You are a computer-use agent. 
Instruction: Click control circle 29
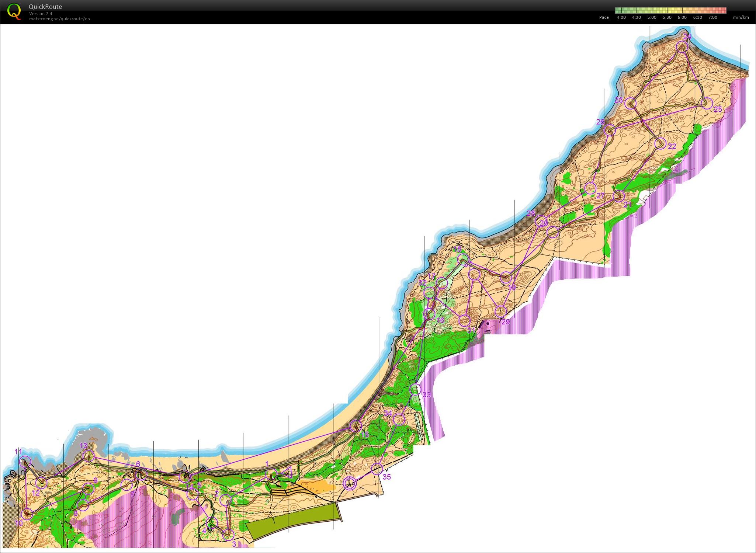coord(500,312)
